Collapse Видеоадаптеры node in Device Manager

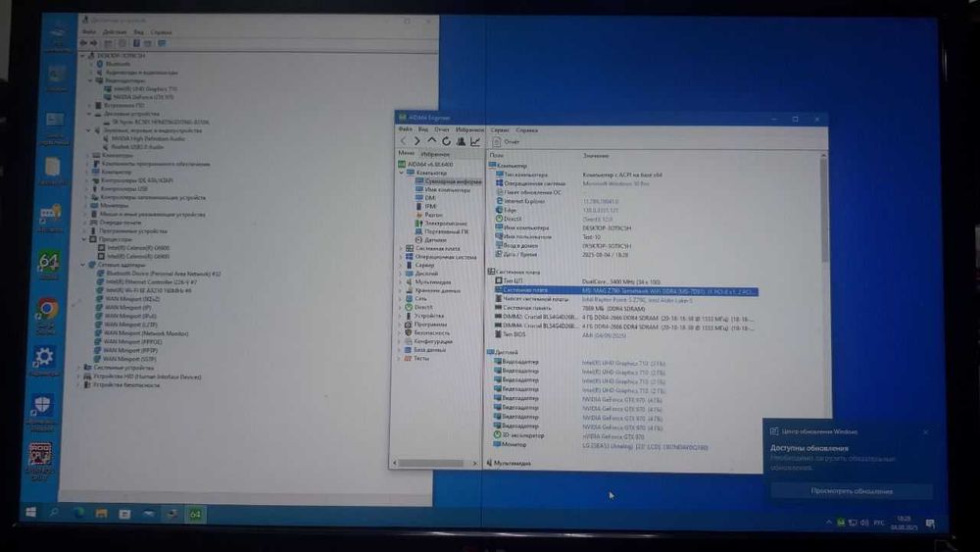click(x=90, y=80)
